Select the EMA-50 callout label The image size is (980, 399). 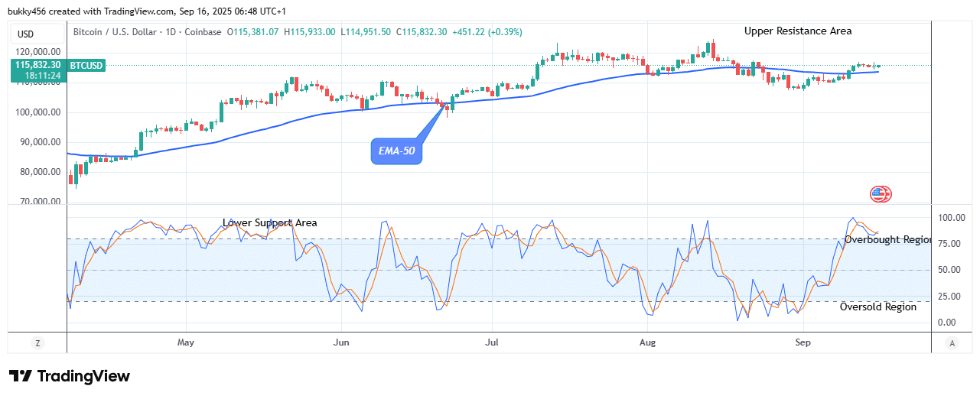pos(396,151)
